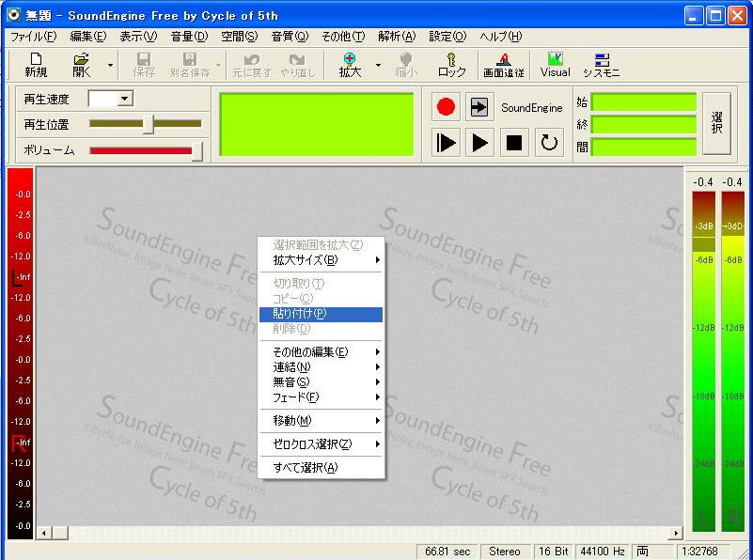
Task: Choose 貼り付け(P) in context menu
Action: pos(321,314)
